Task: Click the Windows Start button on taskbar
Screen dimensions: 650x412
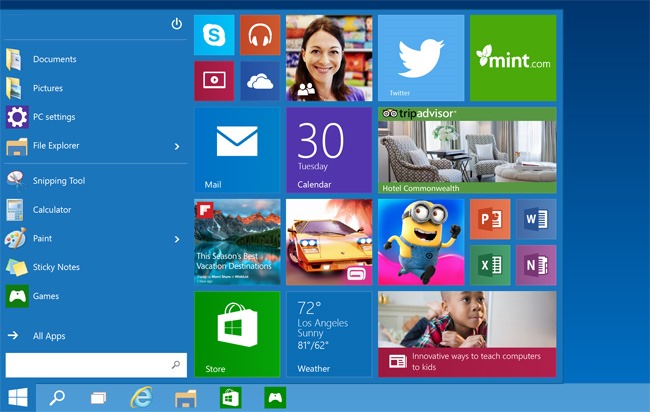Action: pos(18,397)
